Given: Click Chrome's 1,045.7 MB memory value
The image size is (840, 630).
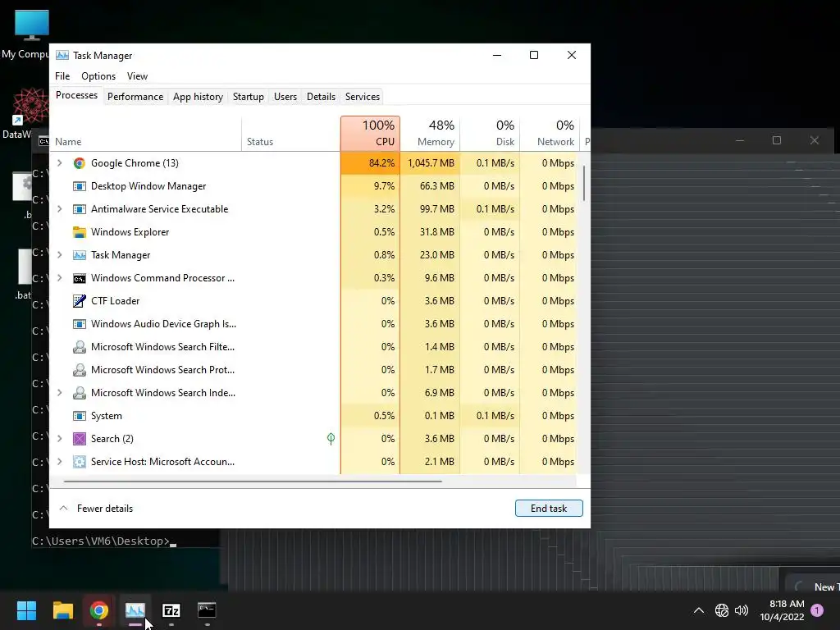Looking at the screenshot, I should (x=431, y=163).
